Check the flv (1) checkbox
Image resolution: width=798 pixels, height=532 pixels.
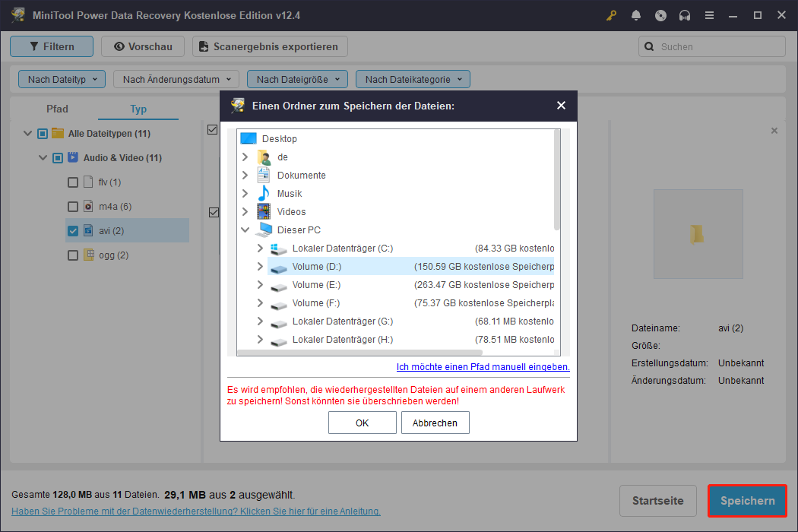(73, 182)
